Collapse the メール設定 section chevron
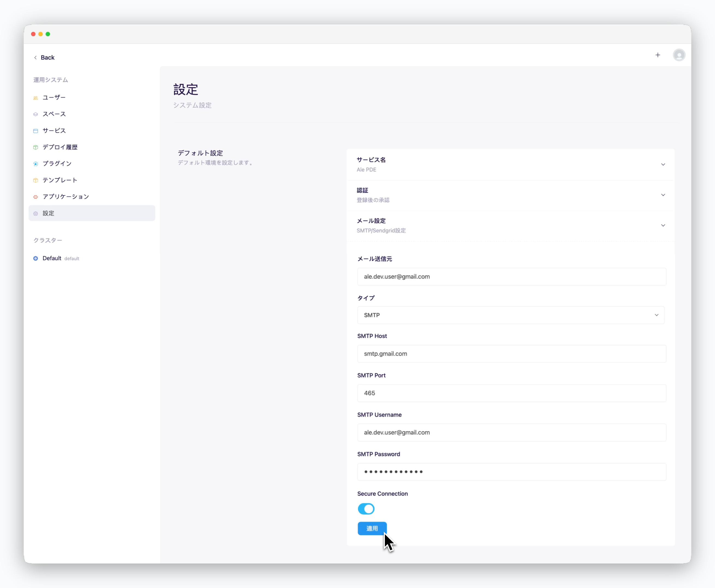The height and width of the screenshot is (588, 715). click(x=663, y=226)
